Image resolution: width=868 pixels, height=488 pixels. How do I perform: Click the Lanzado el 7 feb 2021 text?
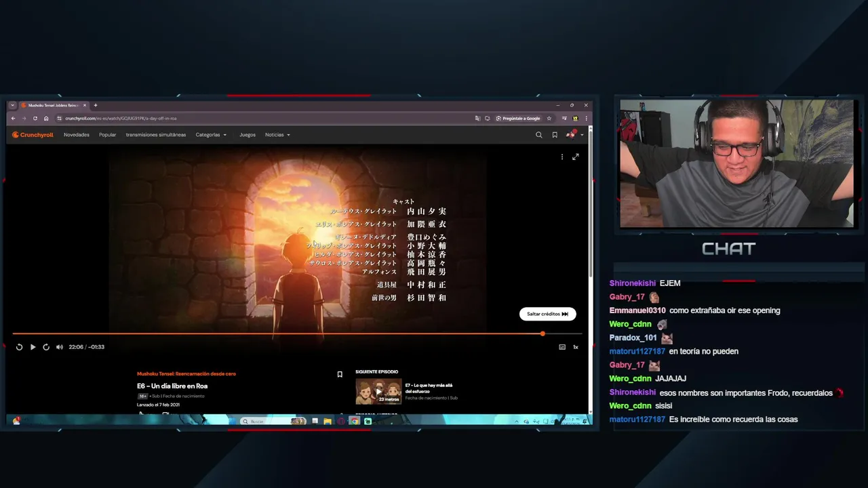point(158,405)
